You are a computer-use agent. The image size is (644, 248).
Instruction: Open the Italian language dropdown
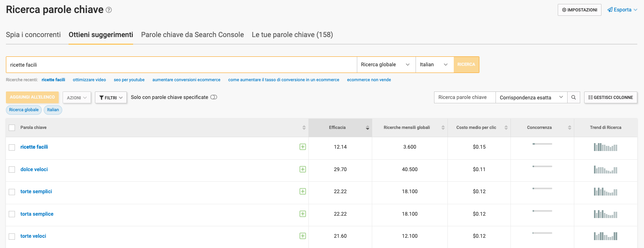[434, 65]
